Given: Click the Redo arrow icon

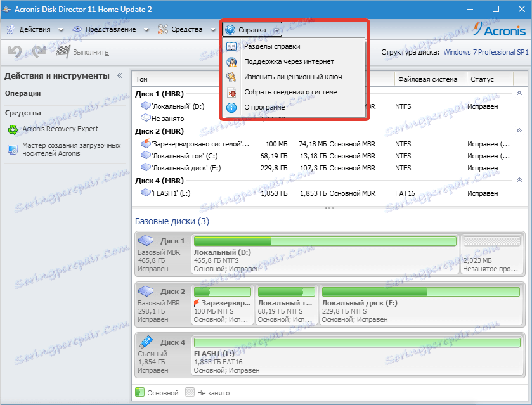Looking at the screenshot, I should pyautogui.click(x=39, y=51).
